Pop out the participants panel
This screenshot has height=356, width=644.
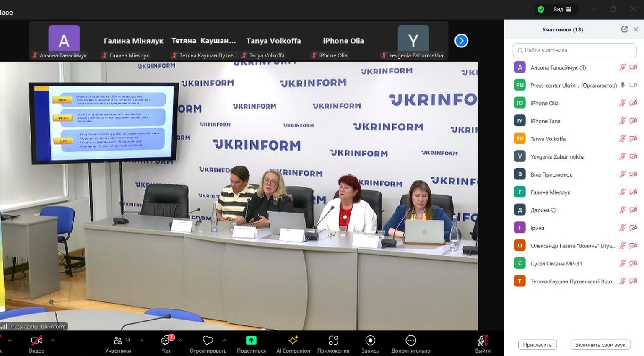tap(624, 29)
